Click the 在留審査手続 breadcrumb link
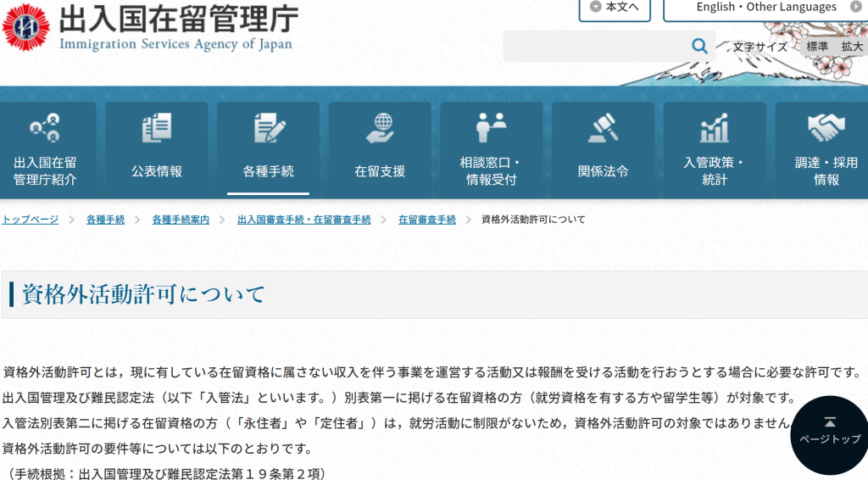The height and width of the screenshot is (480, 868). click(x=426, y=220)
